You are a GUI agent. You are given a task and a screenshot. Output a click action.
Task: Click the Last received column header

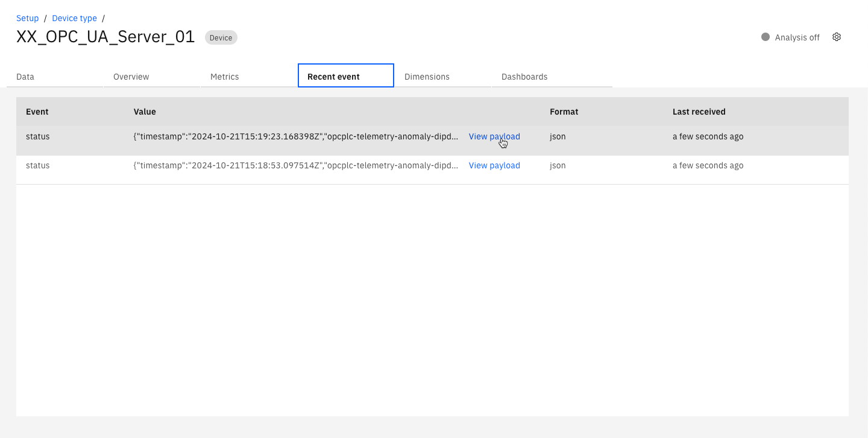[699, 112]
